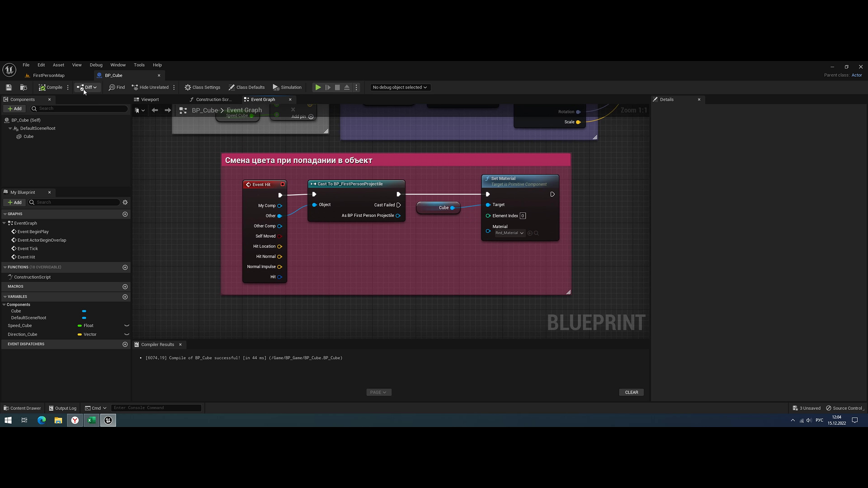This screenshot has height=488, width=868.
Task: Add a new variable with the plus icon
Action: click(x=125, y=296)
